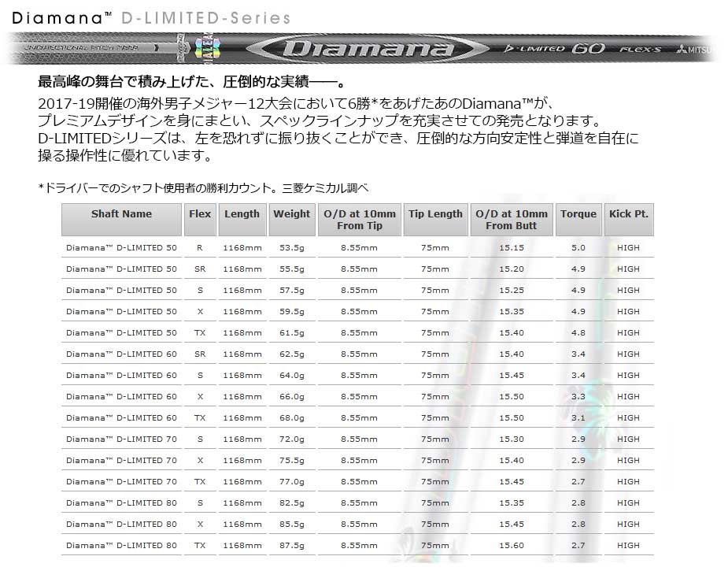728x571 pixels.
Task: Click the 3.1 torque value
Action: tap(578, 418)
